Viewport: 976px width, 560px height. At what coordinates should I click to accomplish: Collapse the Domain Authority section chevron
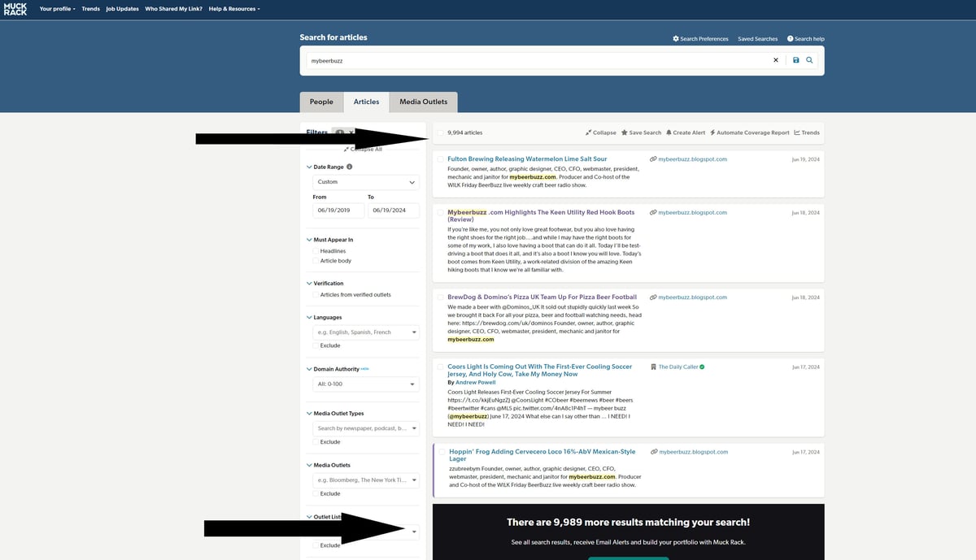[x=309, y=369]
